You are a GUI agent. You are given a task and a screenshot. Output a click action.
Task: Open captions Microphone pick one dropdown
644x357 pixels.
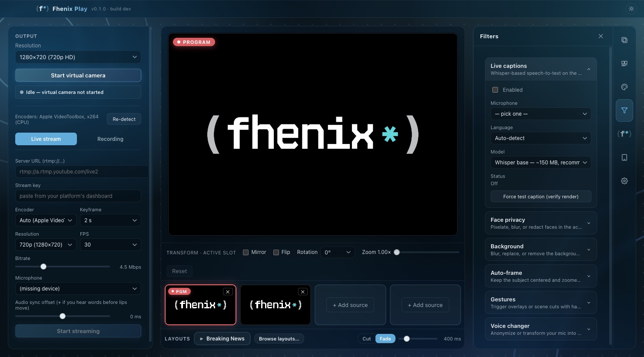click(x=541, y=114)
